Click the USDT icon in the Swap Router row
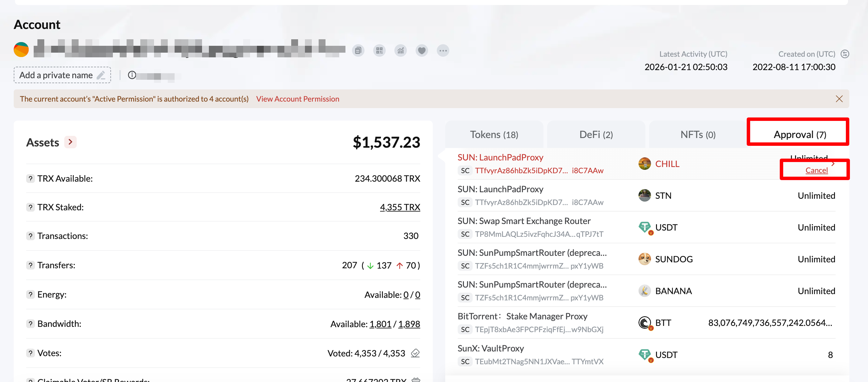This screenshot has height=382, width=868. click(x=645, y=228)
